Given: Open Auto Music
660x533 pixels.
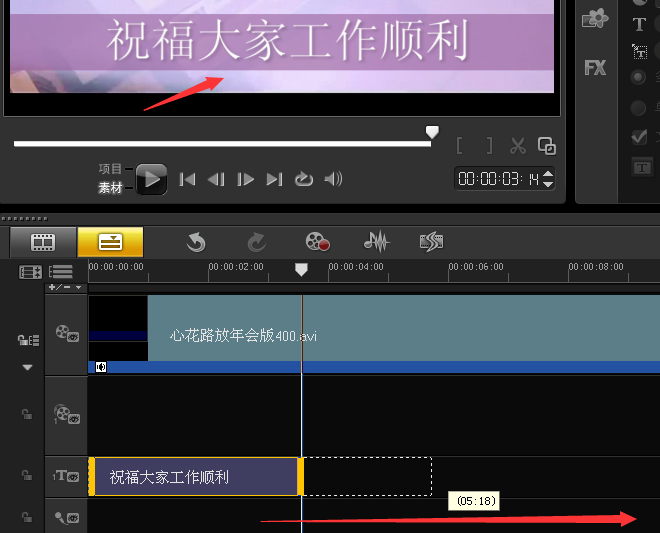Looking at the screenshot, I should pos(431,242).
